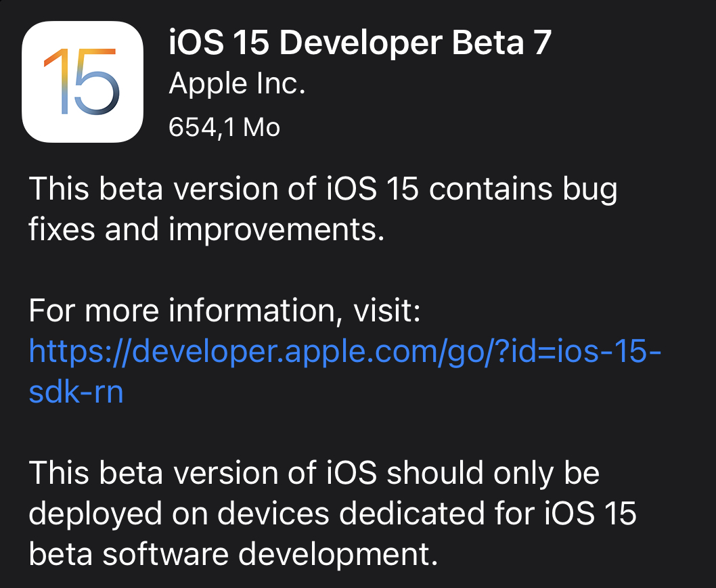
Task: Select the numeral 15 on the update icon
Action: pos(82,81)
